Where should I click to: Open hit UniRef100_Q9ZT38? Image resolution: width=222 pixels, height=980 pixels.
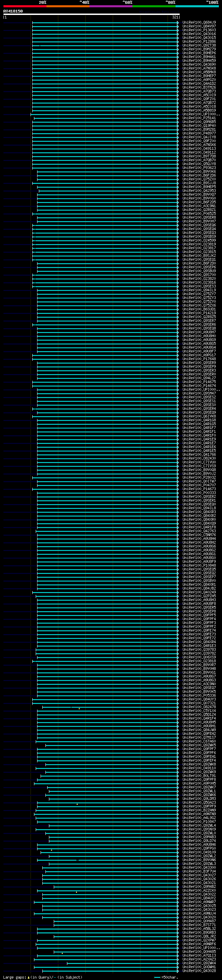click(199, 45)
